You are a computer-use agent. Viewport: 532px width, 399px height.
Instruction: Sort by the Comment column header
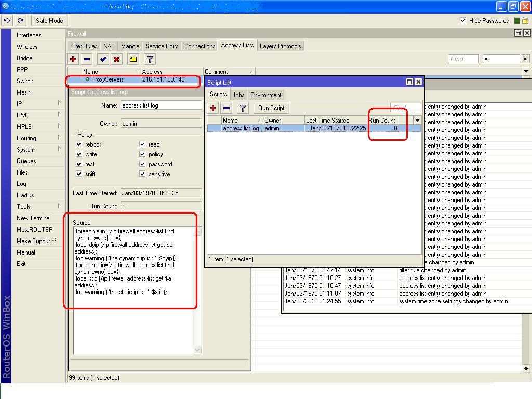[x=229, y=72]
